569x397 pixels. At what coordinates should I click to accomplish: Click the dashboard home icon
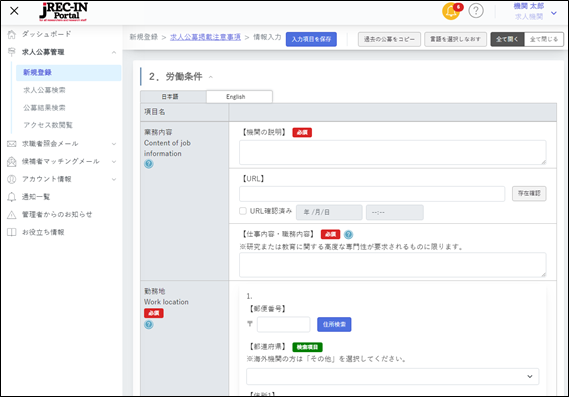click(12, 34)
